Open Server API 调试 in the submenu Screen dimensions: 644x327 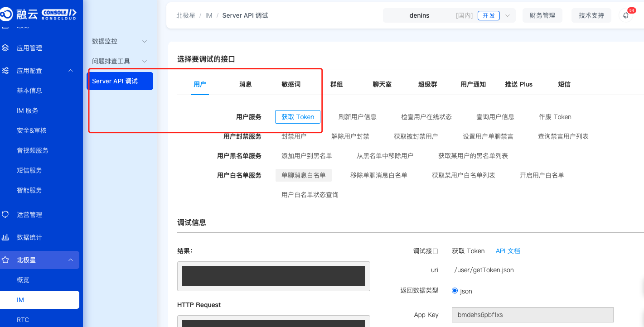(x=120, y=81)
